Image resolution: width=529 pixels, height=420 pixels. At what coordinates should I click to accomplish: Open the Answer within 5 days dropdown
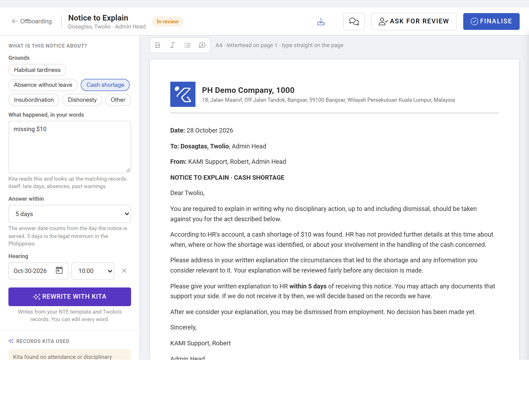point(70,214)
